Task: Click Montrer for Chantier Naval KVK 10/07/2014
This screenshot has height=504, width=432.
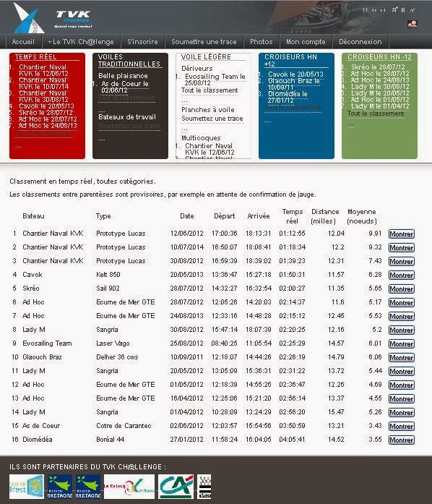Action: click(402, 248)
